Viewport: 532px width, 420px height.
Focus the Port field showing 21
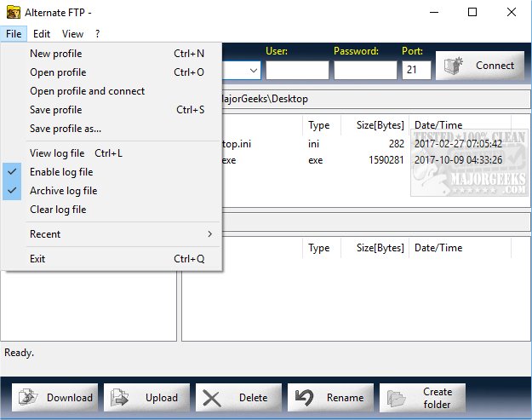click(416, 70)
